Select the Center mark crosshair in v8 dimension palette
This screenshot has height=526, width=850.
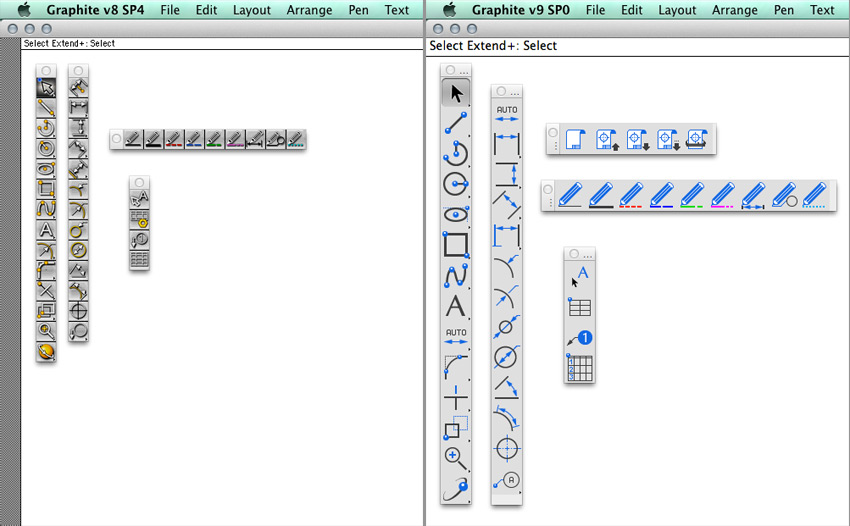pos(78,311)
